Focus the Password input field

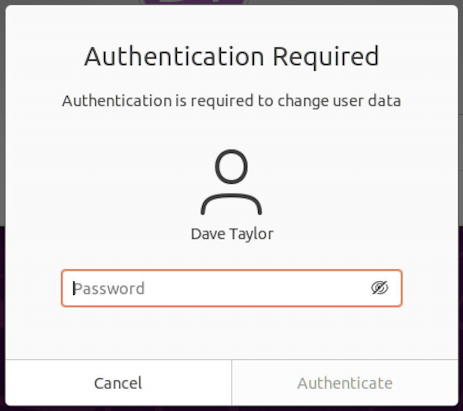click(x=232, y=288)
